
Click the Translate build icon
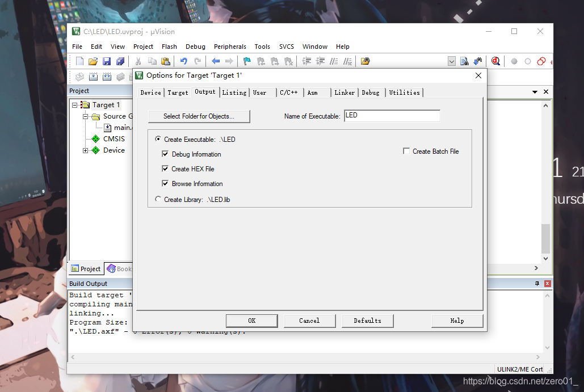79,77
